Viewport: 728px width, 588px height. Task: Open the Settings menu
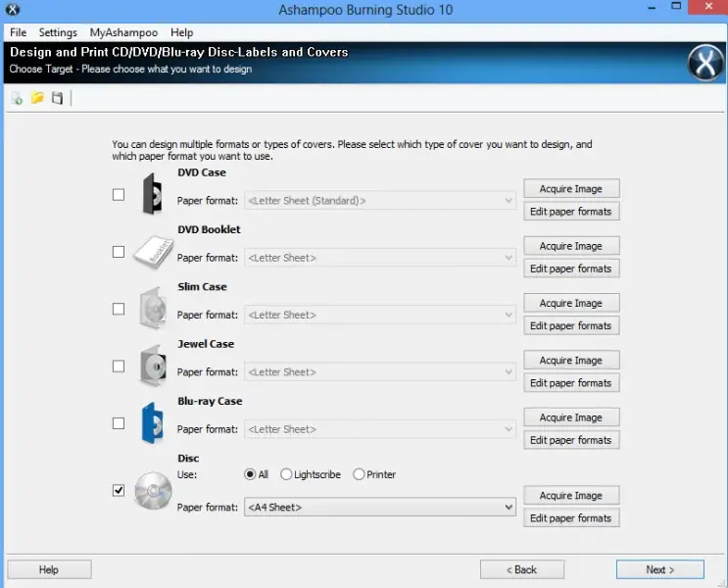coord(58,32)
